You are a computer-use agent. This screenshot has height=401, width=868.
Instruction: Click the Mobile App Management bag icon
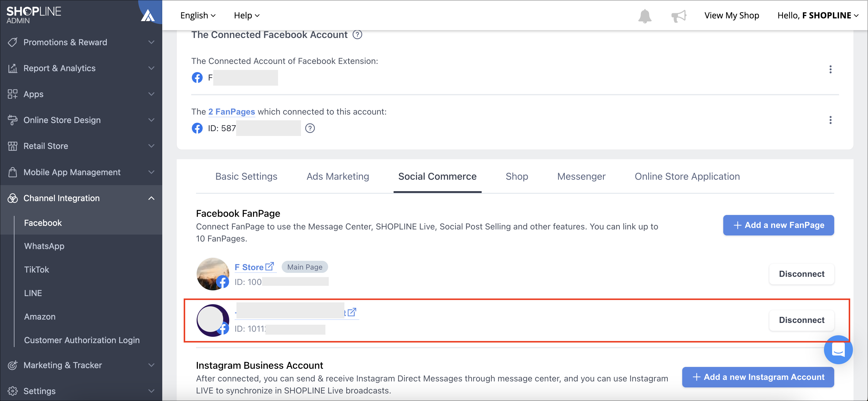(12, 172)
